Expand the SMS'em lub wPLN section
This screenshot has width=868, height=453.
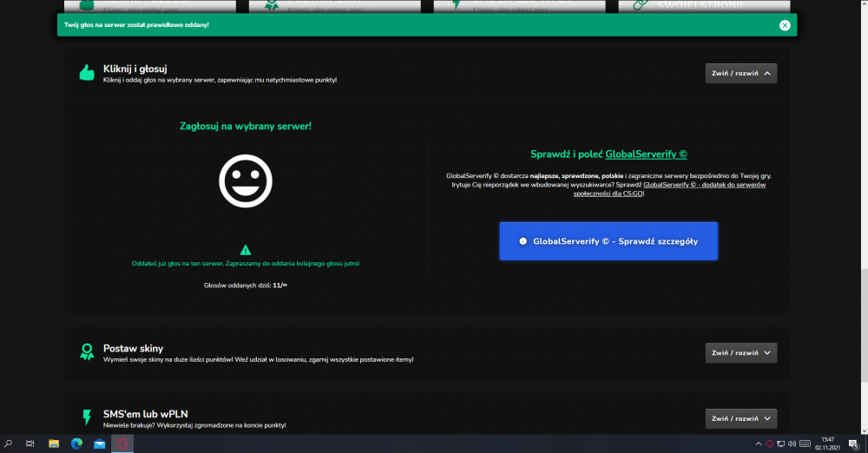coord(740,418)
